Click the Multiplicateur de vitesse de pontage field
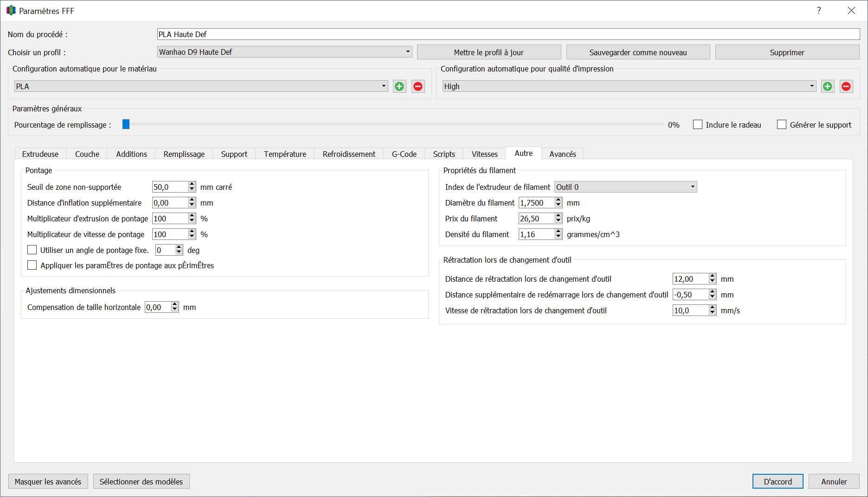 point(170,234)
